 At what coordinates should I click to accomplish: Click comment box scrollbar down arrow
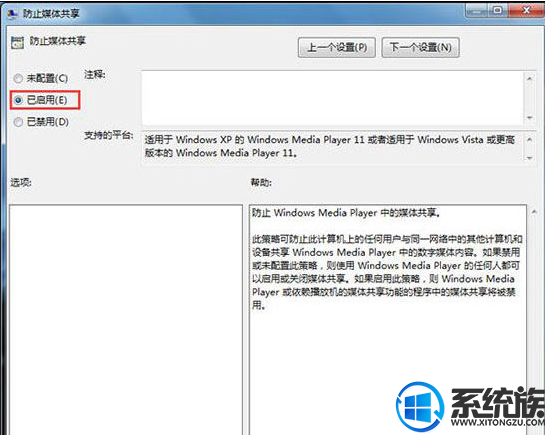529,118
